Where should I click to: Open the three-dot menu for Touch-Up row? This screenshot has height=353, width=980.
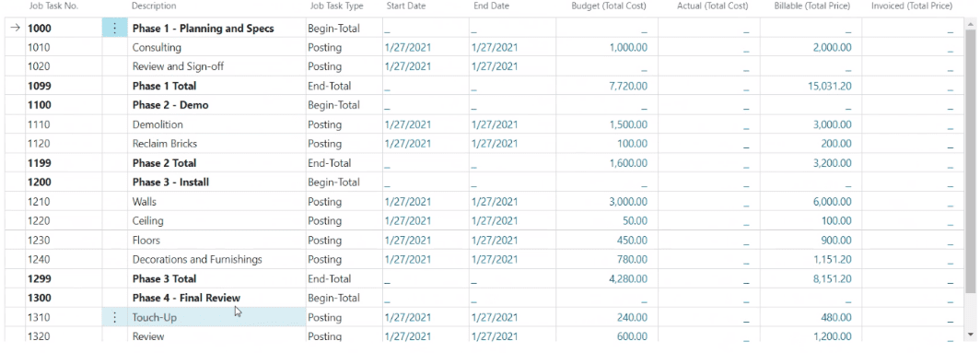click(114, 317)
